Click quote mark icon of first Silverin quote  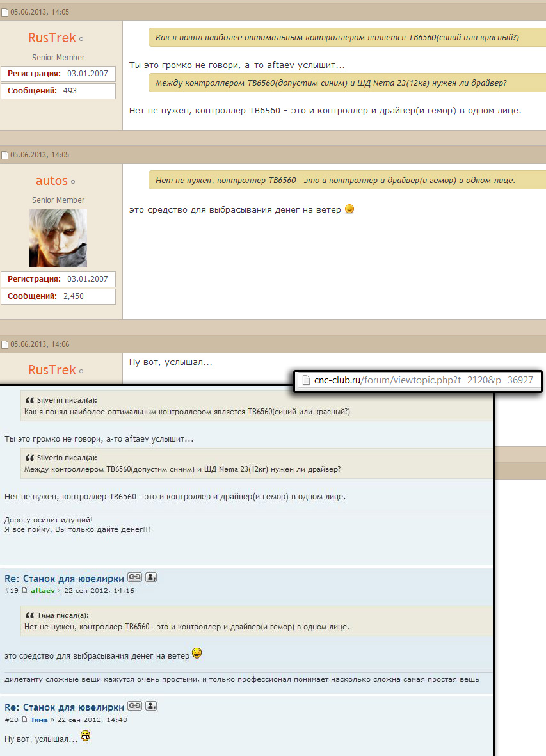29,400
